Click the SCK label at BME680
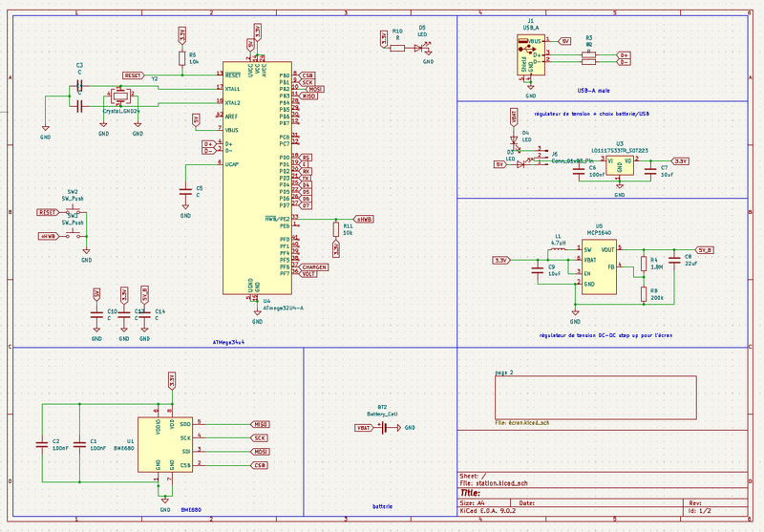Viewport: 764px width, 532px height. (x=259, y=438)
